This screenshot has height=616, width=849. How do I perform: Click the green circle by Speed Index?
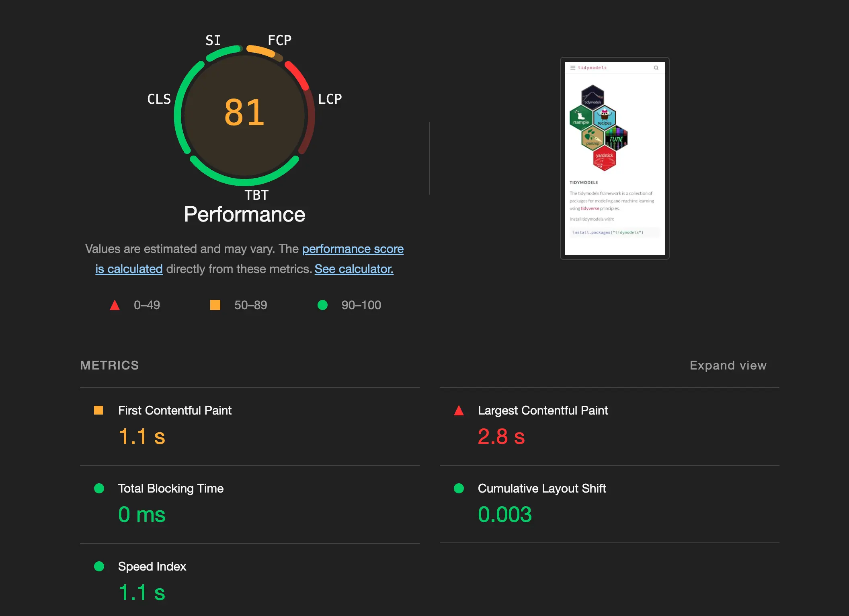pos(99,566)
